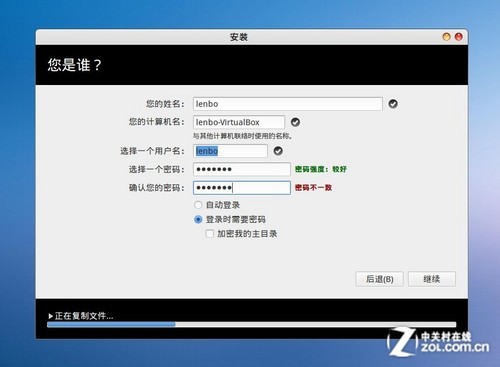
Task: Click the 密码强度: 较好 text
Action: click(321, 169)
